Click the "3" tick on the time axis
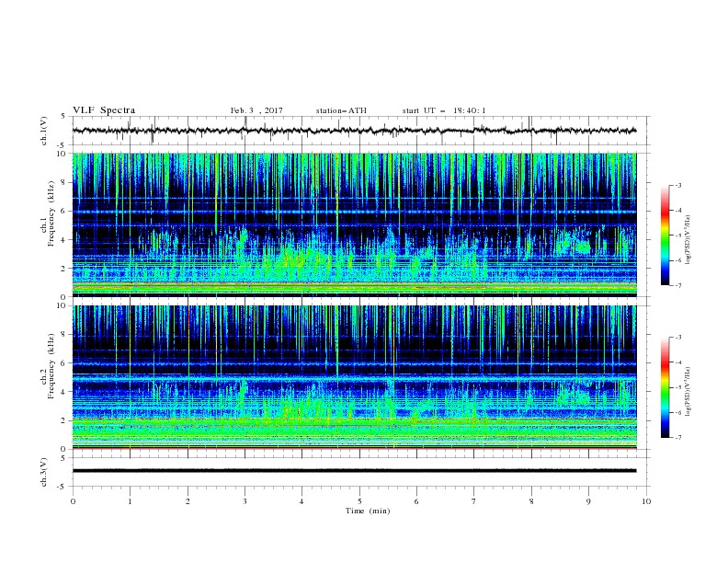The image size is (728, 563). pyautogui.click(x=245, y=501)
